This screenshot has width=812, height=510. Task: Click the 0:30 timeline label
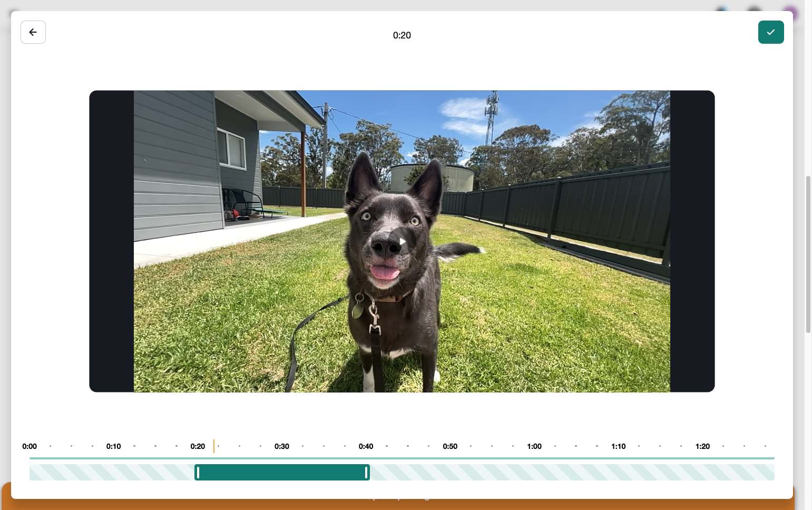[282, 446]
